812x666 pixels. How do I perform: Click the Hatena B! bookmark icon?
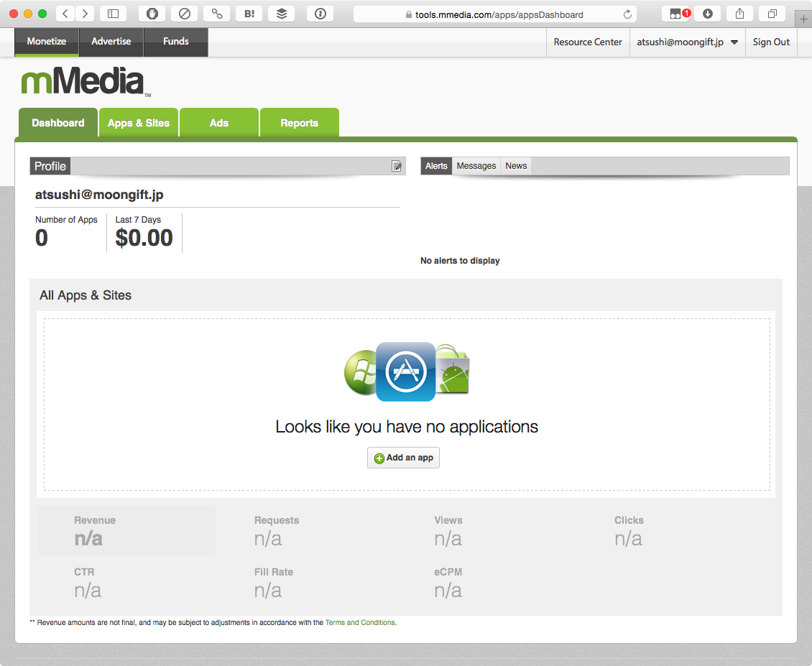coord(249,14)
